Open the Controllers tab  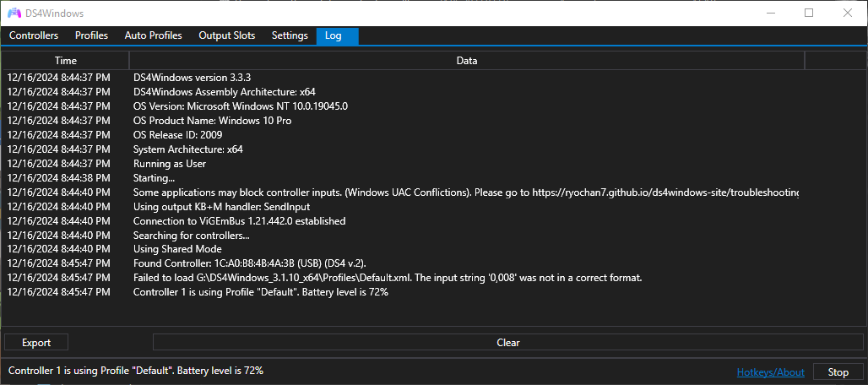[34, 35]
